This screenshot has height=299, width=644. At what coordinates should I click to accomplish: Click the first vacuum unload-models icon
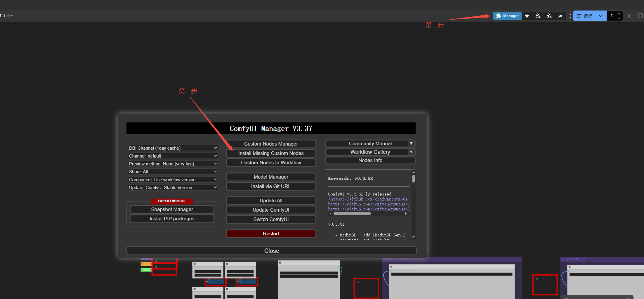click(538, 16)
